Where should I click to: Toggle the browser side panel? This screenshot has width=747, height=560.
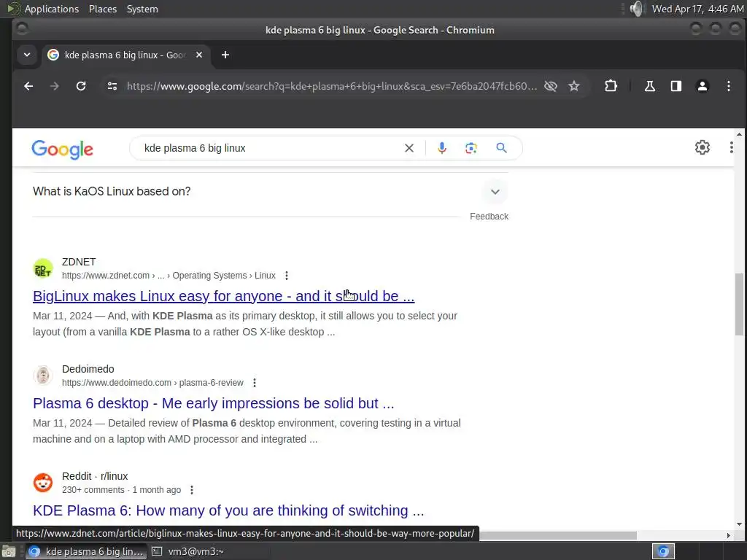(x=676, y=86)
